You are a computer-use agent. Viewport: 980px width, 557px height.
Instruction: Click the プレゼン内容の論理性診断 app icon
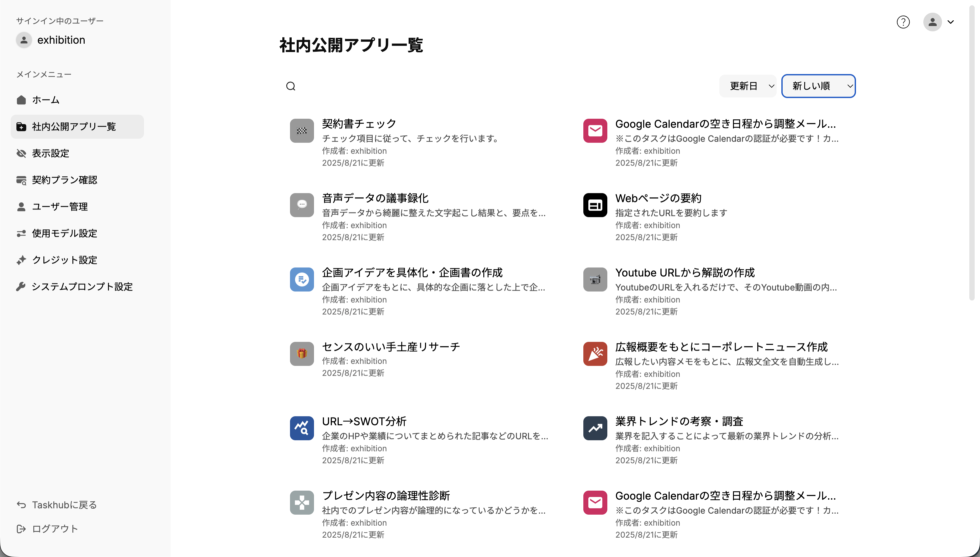(302, 503)
